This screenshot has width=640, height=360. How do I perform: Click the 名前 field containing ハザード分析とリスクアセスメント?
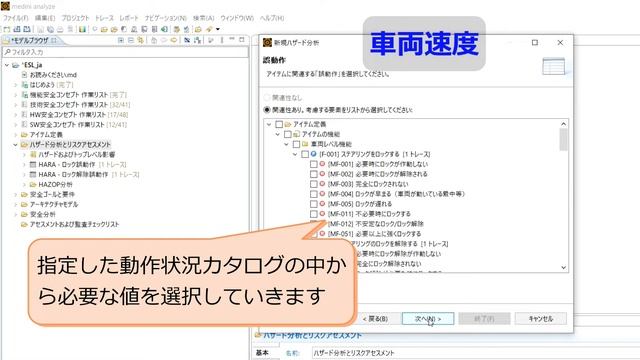coord(476,353)
